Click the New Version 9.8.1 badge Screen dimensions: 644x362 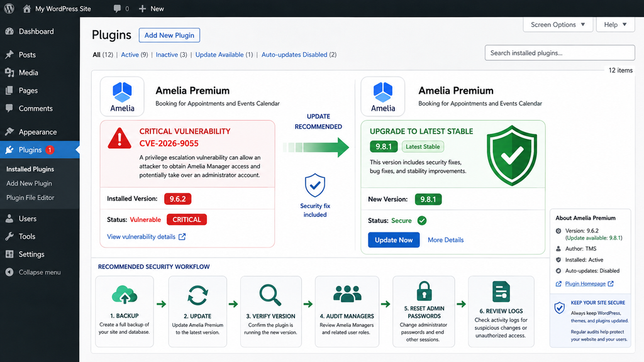pos(428,199)
